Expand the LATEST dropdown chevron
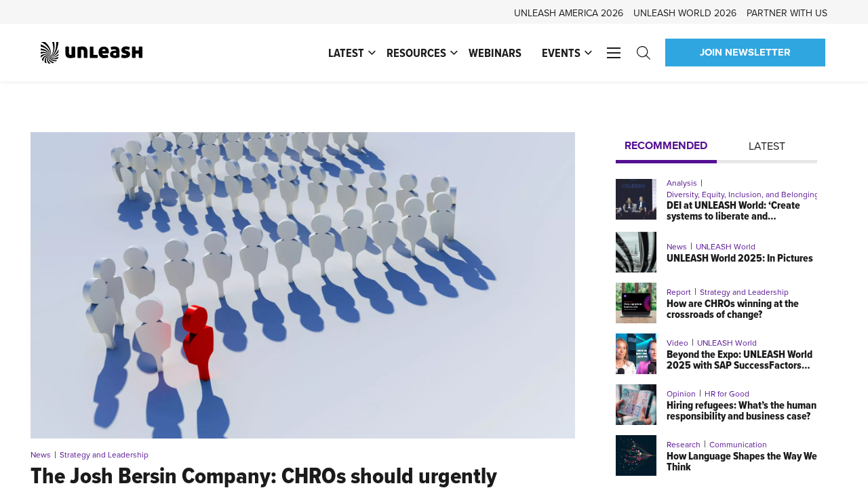The height and width of the screenshot is (488, 868). (x=372, y=53)
